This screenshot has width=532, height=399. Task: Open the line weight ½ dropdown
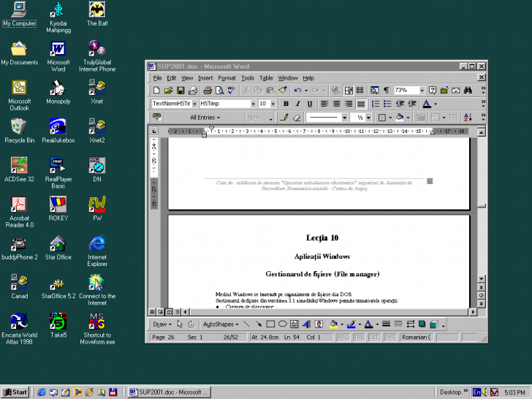point(368,118)
